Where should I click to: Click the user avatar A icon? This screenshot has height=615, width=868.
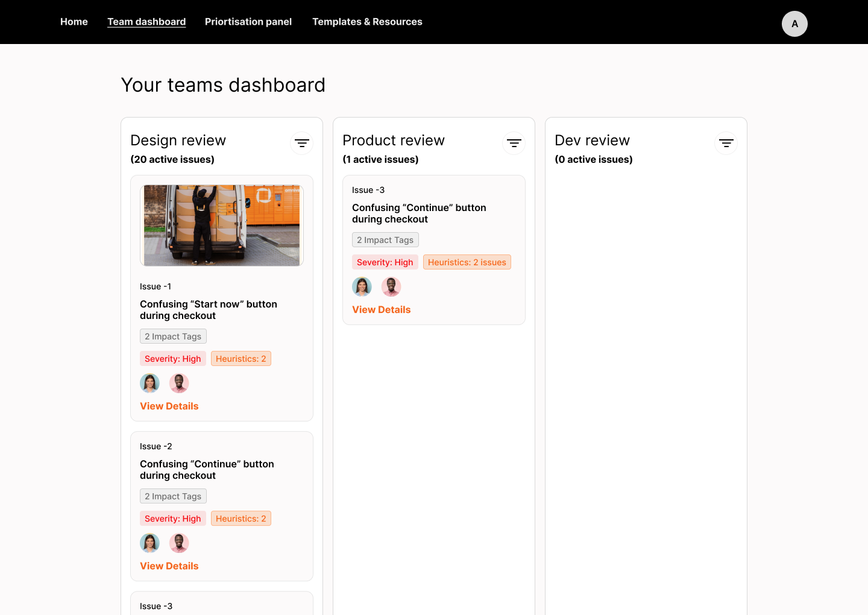(794, 24)
